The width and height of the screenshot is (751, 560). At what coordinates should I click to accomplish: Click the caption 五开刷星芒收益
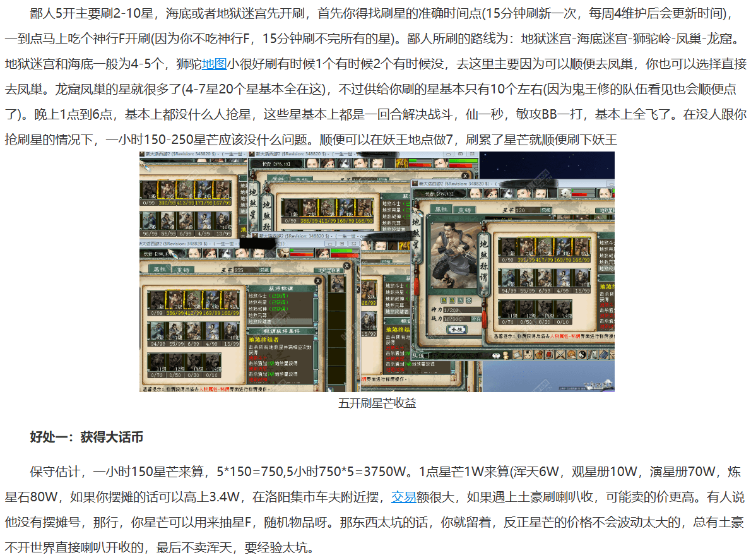(x=377, y=403)
